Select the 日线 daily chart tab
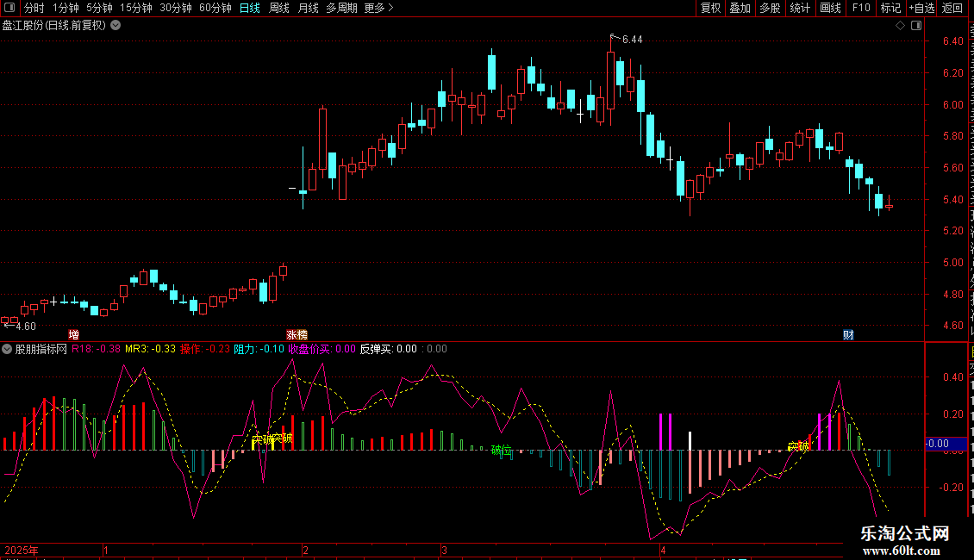 (x=250, y=8)
